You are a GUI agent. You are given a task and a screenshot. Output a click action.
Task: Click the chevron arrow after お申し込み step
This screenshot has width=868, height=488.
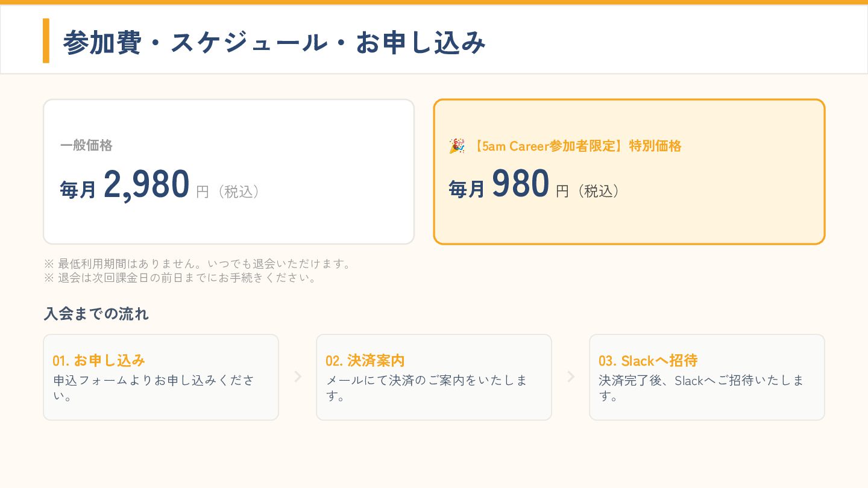click(x=297, y=377)
